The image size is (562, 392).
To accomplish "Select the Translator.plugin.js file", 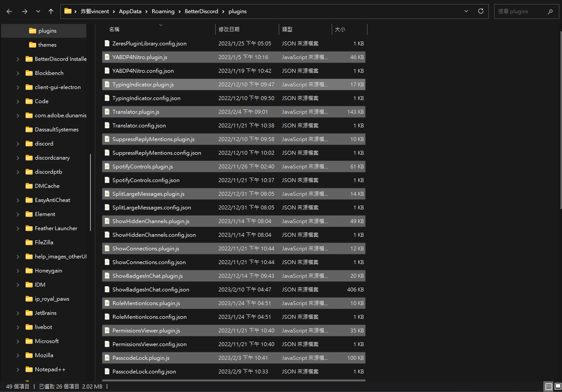I will (x=135, y=112).
